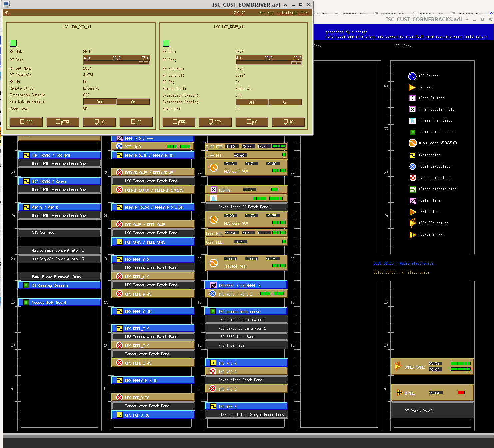Screen dimensions: 494x448
Task: Click the 24MHz combiner amp icon
Action: (400, 393)
